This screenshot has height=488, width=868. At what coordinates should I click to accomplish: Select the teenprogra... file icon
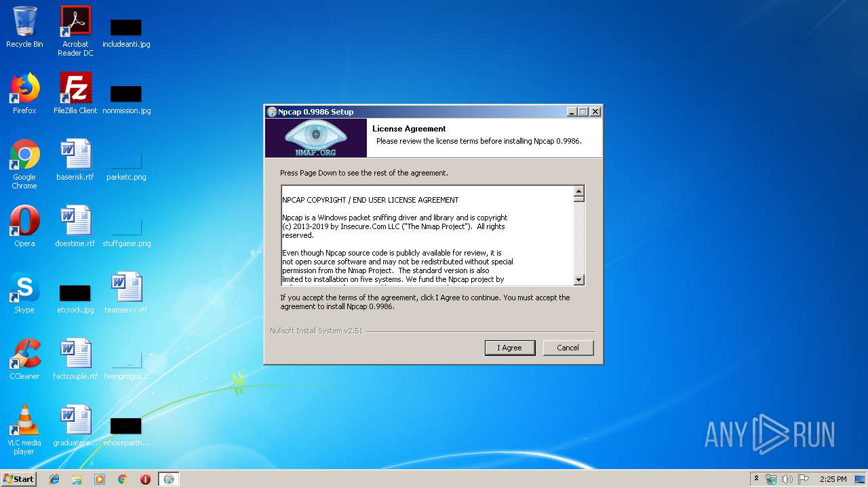tap(126, 365)
